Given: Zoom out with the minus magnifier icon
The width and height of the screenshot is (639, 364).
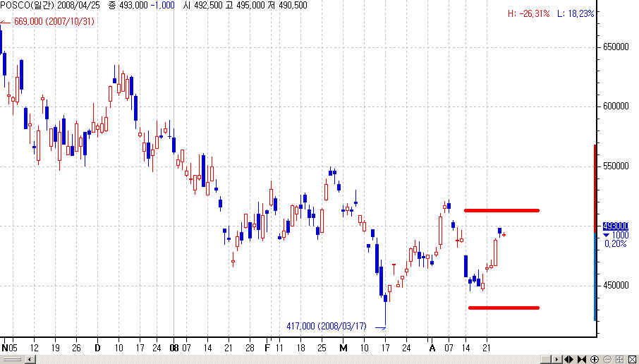Looking at the screenshot, I should (607, 360).
